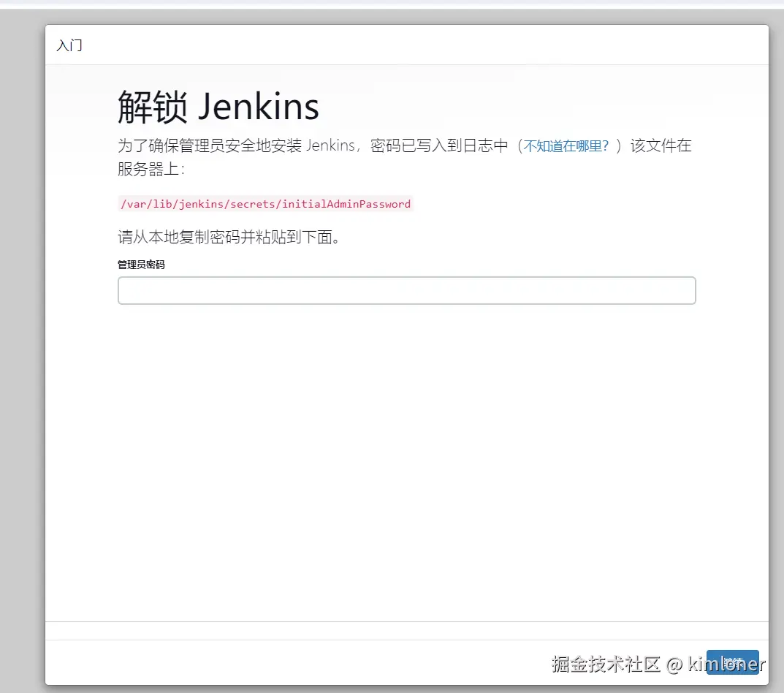Open the '不知道在哪里?' help link
This screenshot has height=693, width=784.
tap(566, 146)
